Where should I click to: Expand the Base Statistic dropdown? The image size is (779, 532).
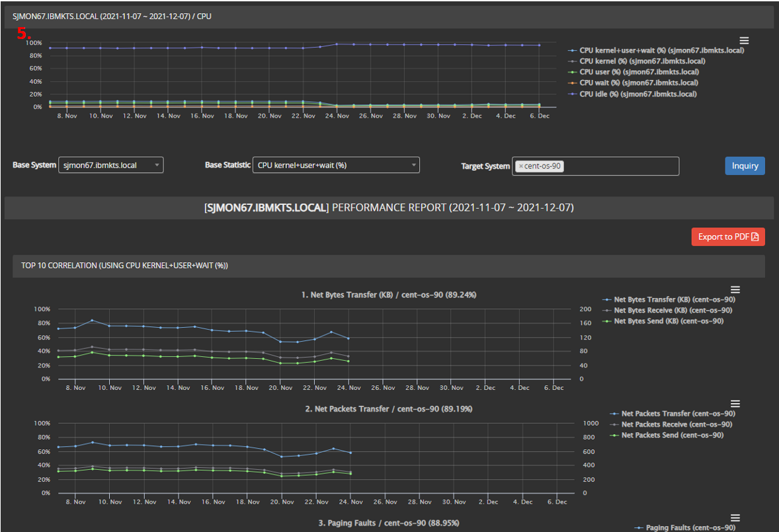click(336, 165)
